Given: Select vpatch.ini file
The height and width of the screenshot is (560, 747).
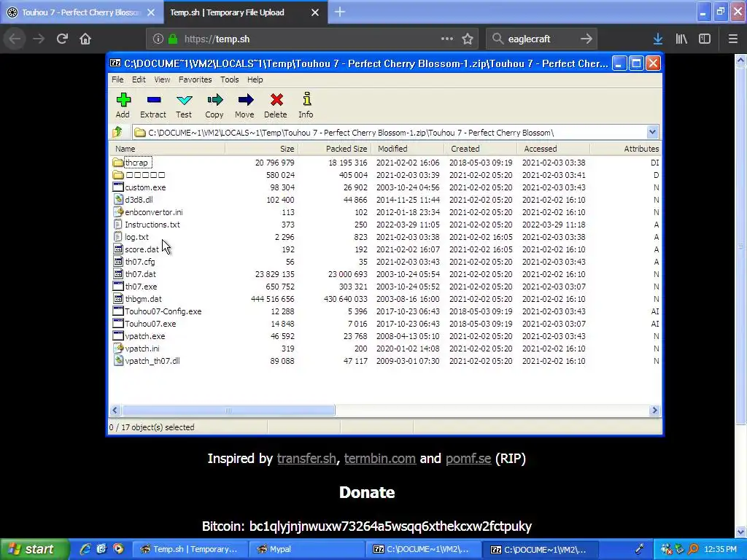Looking at the screenshot, I should click(x=142, y=348).
